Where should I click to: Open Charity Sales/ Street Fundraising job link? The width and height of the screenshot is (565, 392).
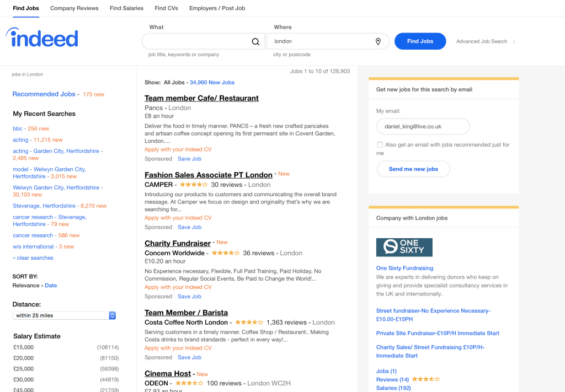point(430,351)
